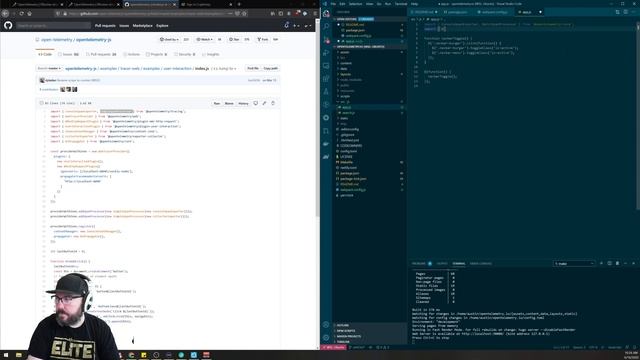The image size is (640, 360).
Task: Open VS Code Search activity icon
Action: pyautogui.click(x=326, y=27)
